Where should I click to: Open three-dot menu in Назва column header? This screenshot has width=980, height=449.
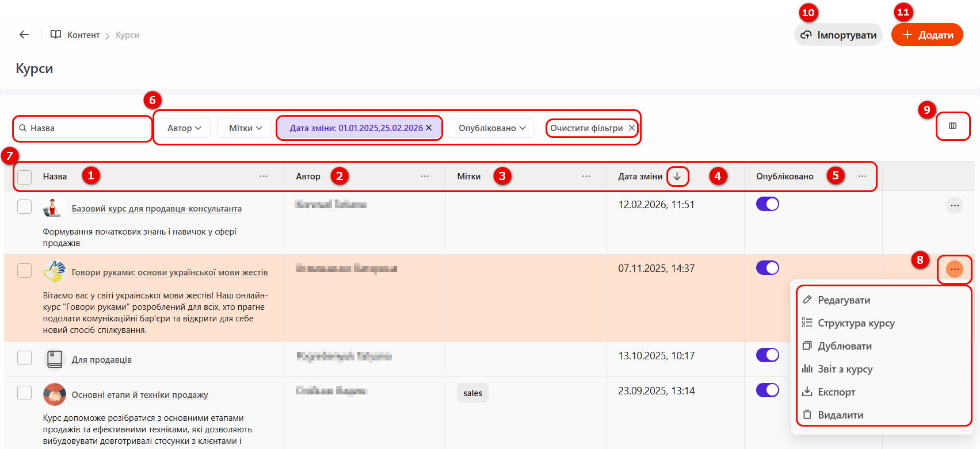(264, 176)
